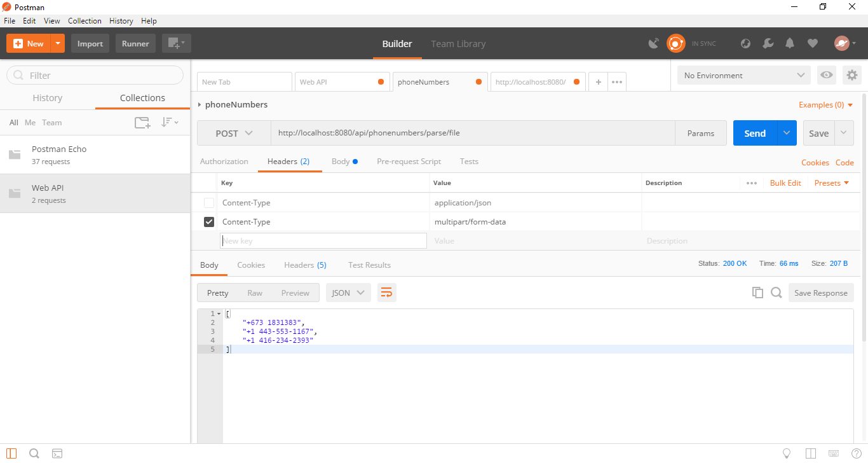868x463 pixels.
Task: Open the Pre-request Script tab
Action: (x=409, y=162)
